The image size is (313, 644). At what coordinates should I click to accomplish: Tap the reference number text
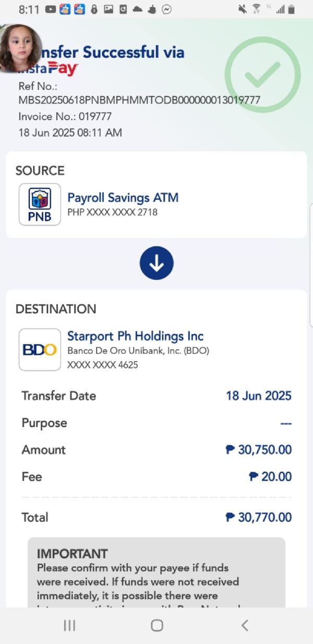pos(139,100)
